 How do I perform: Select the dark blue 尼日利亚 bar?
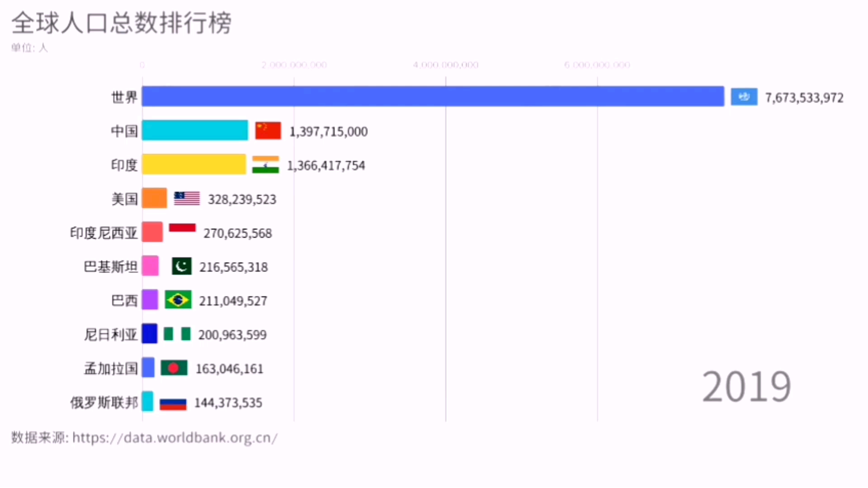pyautogui.click(x=150, y=333)
